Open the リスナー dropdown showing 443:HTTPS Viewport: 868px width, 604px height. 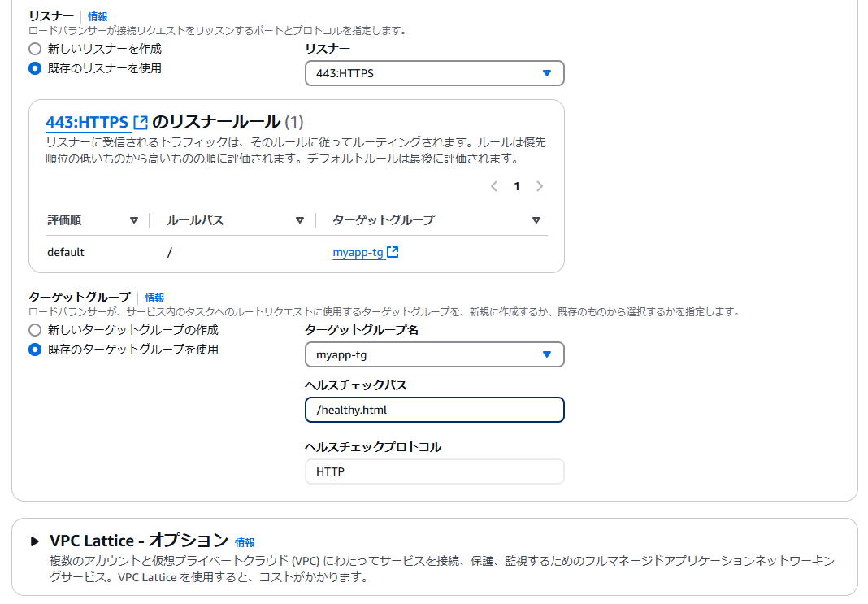(435, 73)
